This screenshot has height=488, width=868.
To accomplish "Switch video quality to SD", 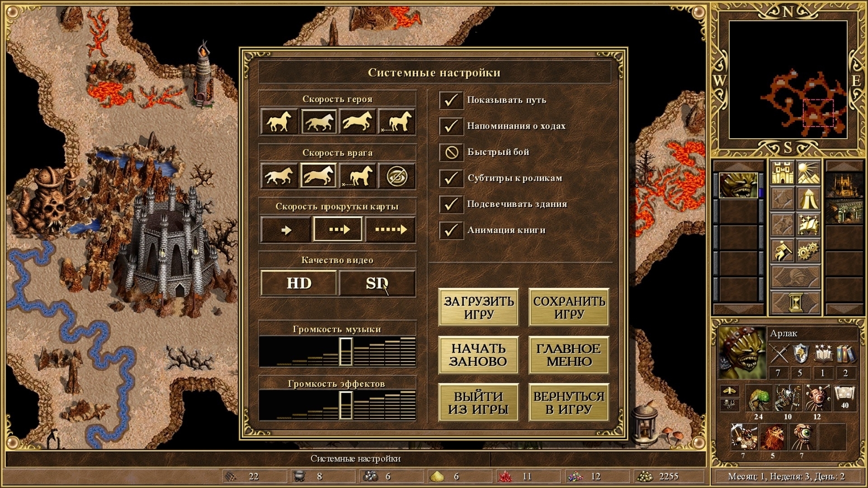I will (377, 283).
